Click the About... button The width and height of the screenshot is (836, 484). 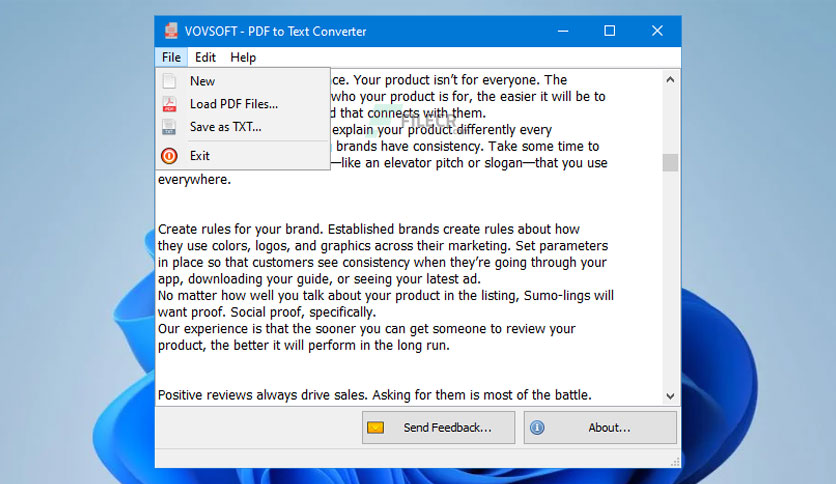click(600, 427)
